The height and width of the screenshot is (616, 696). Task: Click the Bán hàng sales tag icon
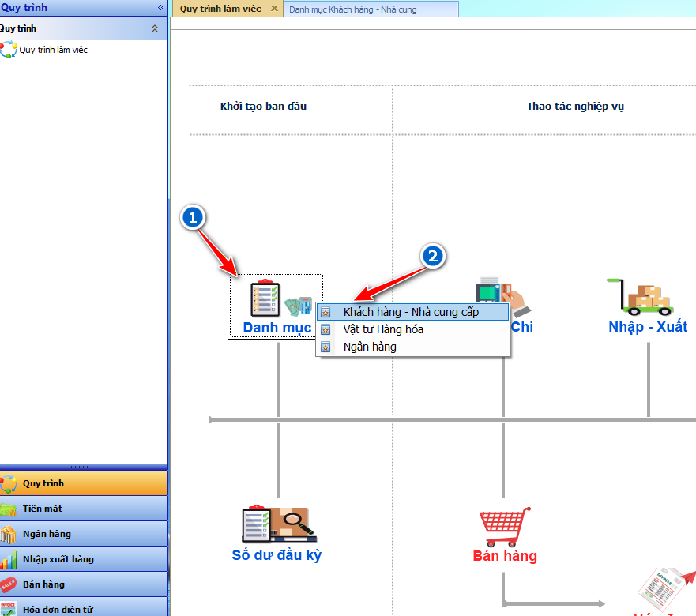[9, 584]
